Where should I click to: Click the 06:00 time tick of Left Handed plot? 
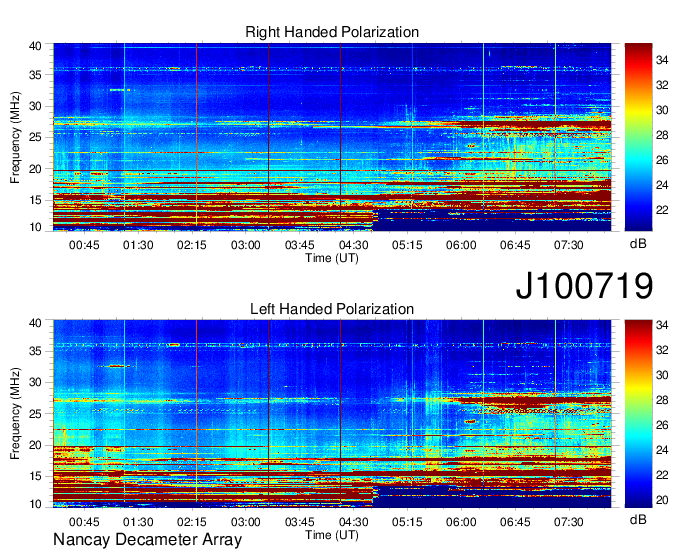[461, 522]
